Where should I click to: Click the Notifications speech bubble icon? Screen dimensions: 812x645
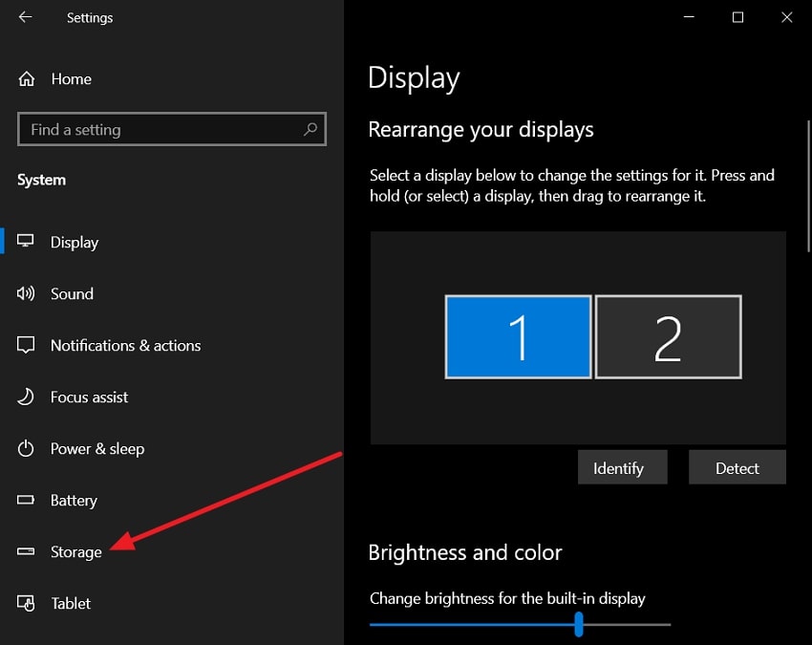[x=26, y=345]
